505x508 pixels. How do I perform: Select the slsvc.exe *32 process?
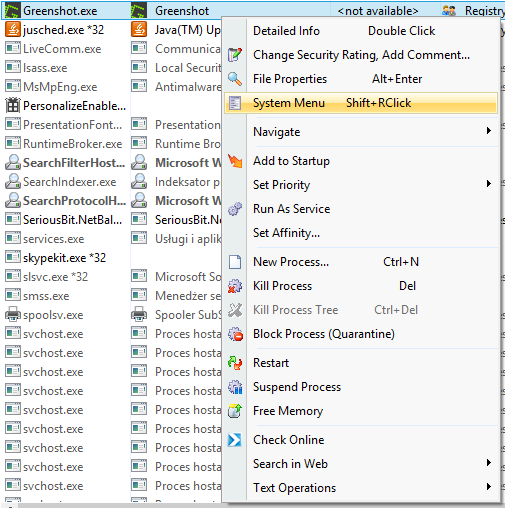coord(55,277)
